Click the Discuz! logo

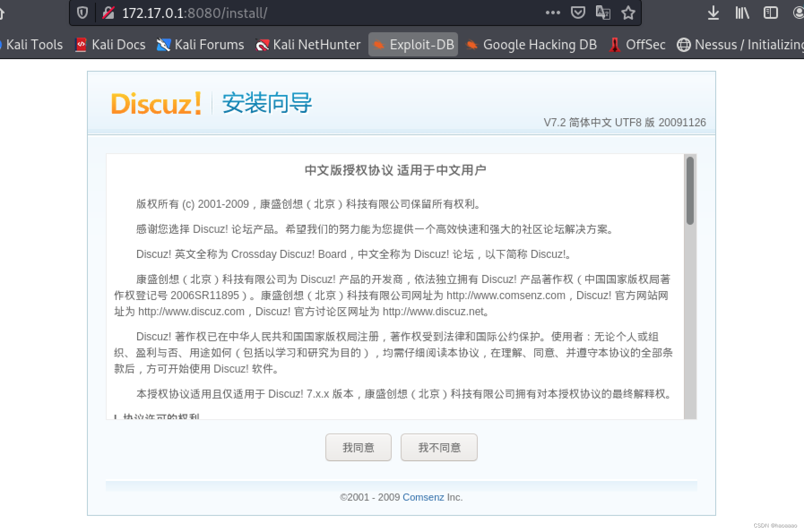[x=156, y=103]
